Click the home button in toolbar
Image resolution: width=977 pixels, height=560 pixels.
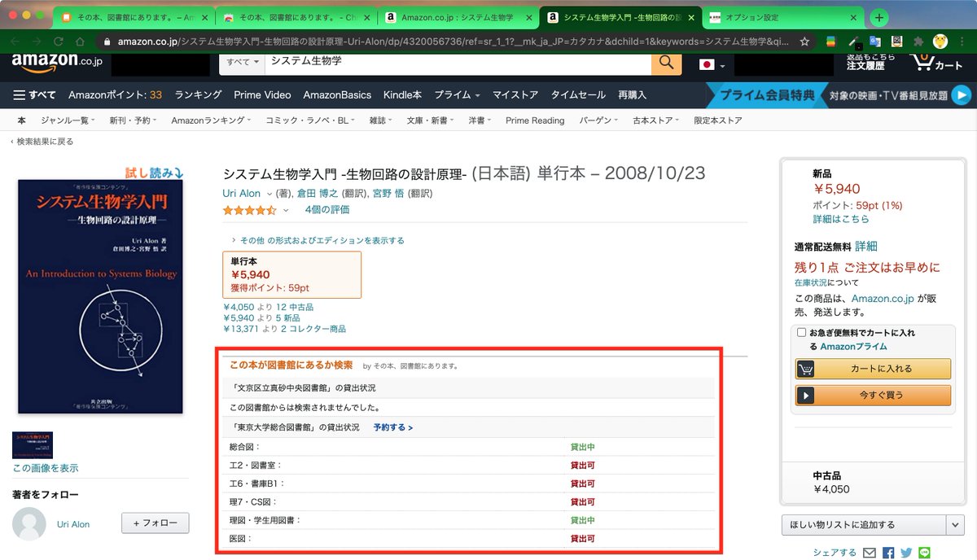tap(80, 41)
